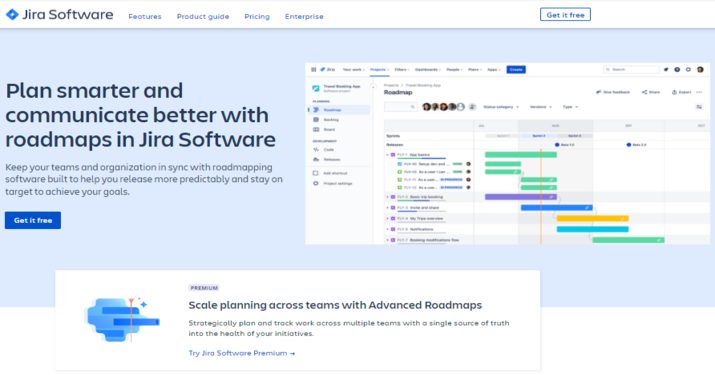Click the hero Get it free button

tap(33, 220)
